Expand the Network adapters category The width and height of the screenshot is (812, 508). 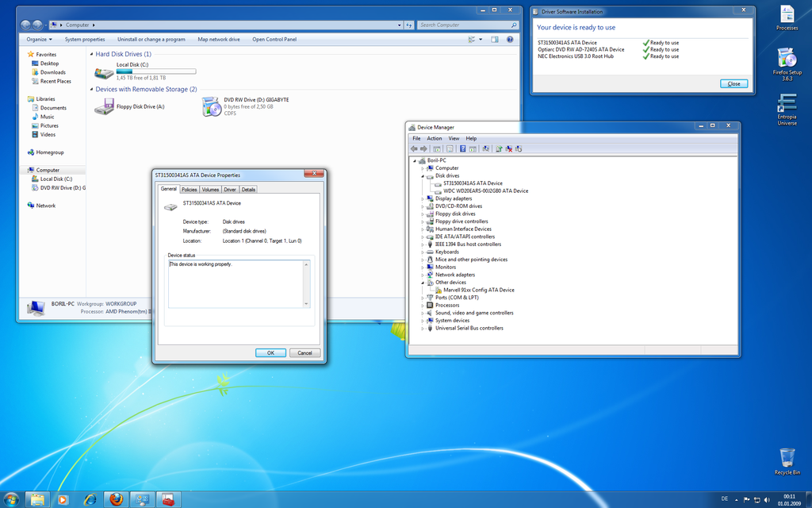coord(421,275)
